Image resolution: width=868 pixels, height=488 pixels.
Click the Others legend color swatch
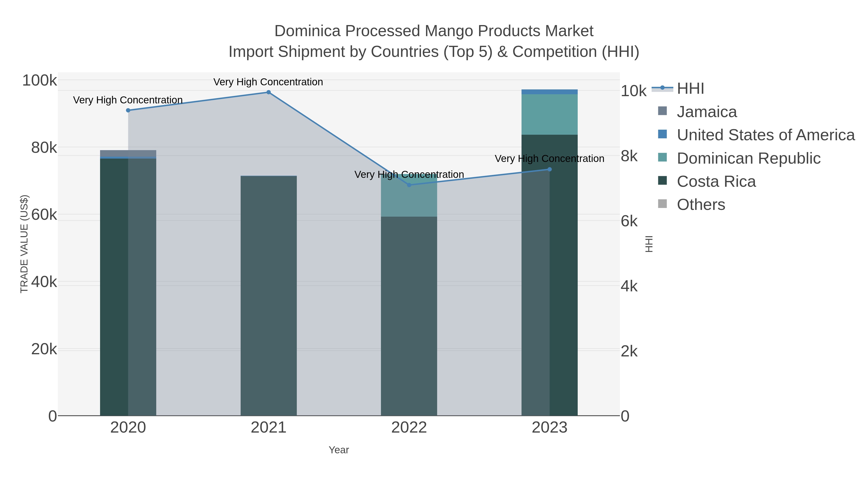pos(663,204)
